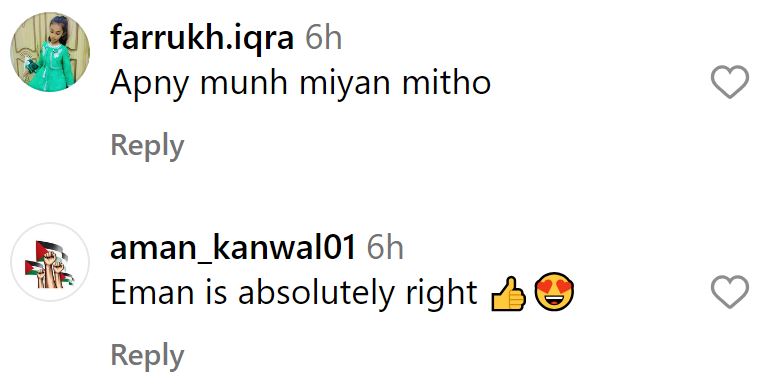Select the comment text "Apny munh miyan mitho"

tap(300, 84)
